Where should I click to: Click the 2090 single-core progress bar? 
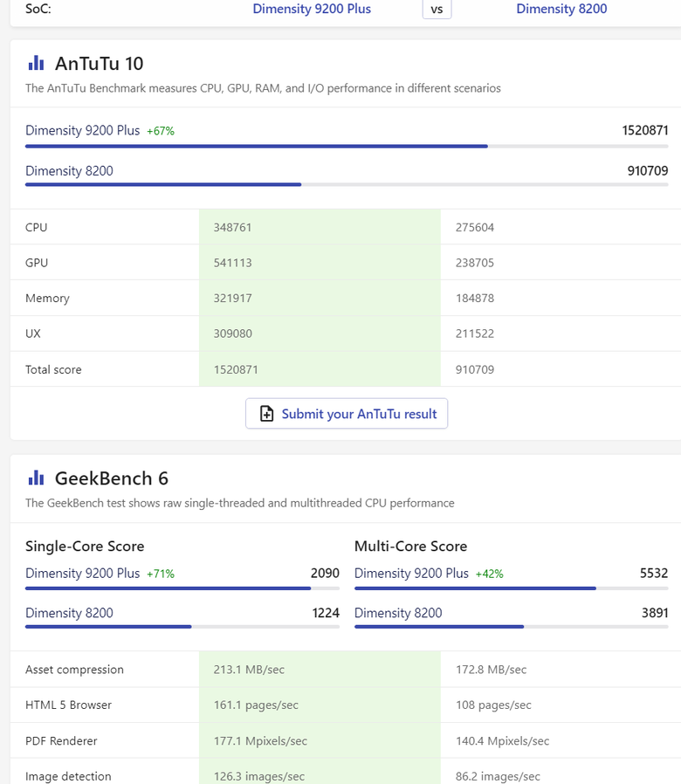[182, 588]
